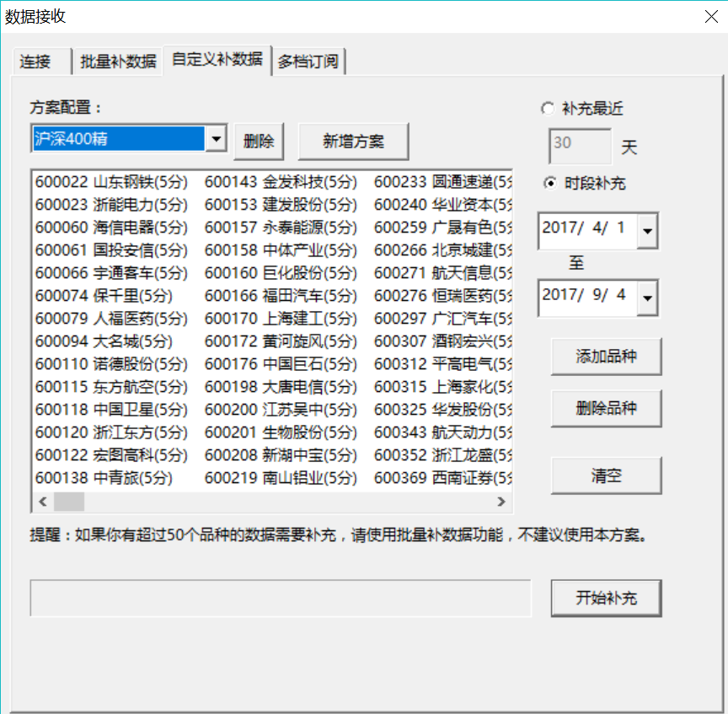Expand the 沪深400精 scheme dropdown

(216, 138)
